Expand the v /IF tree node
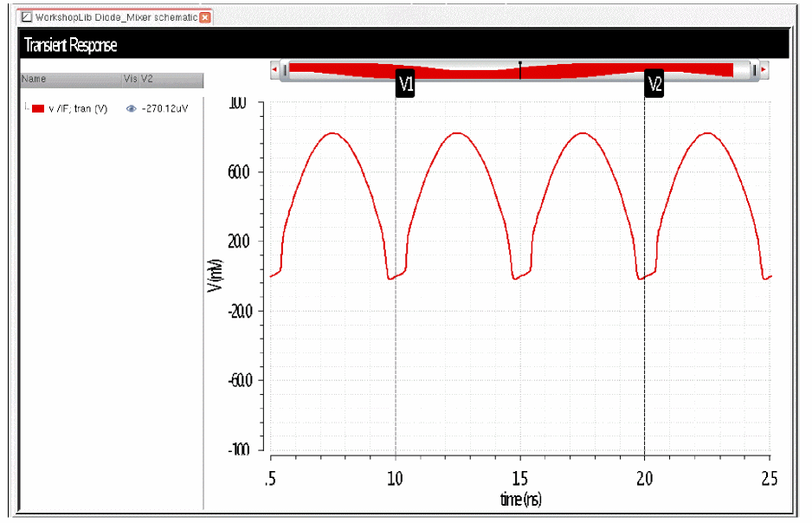Screen dimensions: 812x523 [x=27, y=107]
